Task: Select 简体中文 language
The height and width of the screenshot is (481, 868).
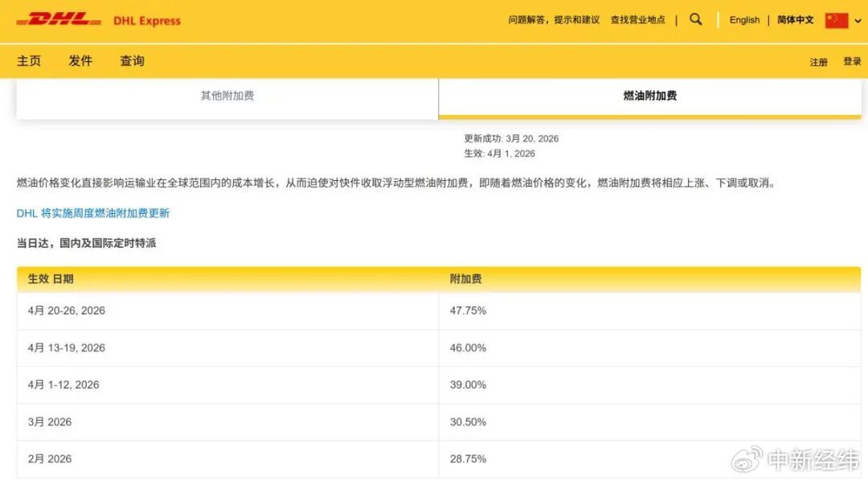Action: [x=795, y=20]
